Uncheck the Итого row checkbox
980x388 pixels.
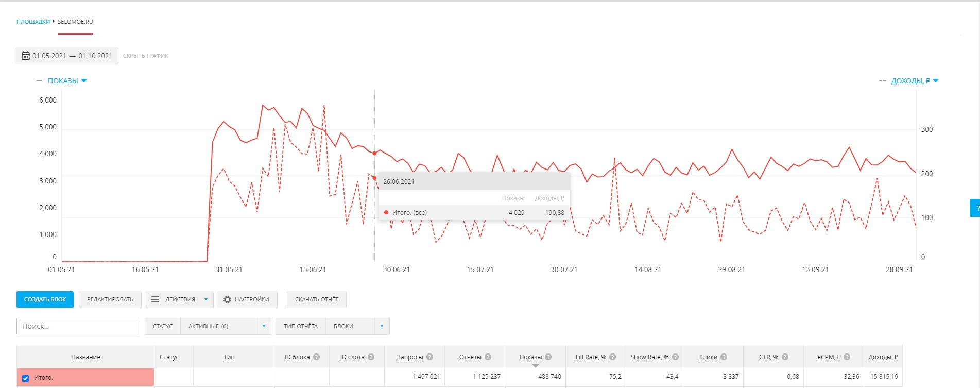(25, 378)
